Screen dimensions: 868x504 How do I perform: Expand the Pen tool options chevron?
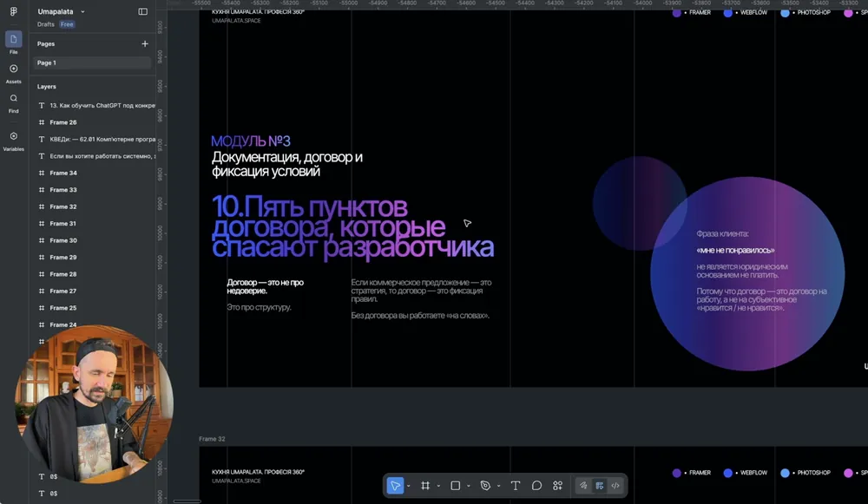pyautogui.click(x=499, y=487)
